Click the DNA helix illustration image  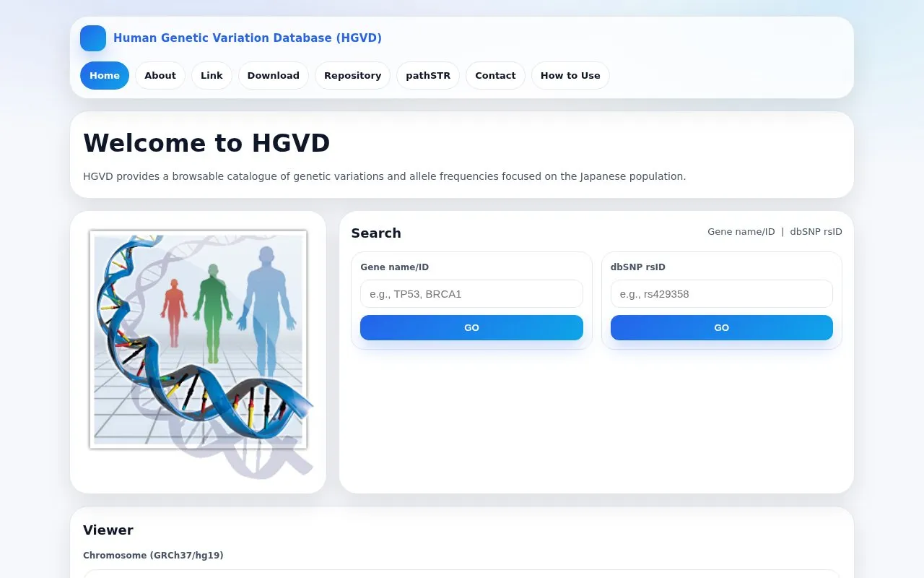tap(199, 352)
